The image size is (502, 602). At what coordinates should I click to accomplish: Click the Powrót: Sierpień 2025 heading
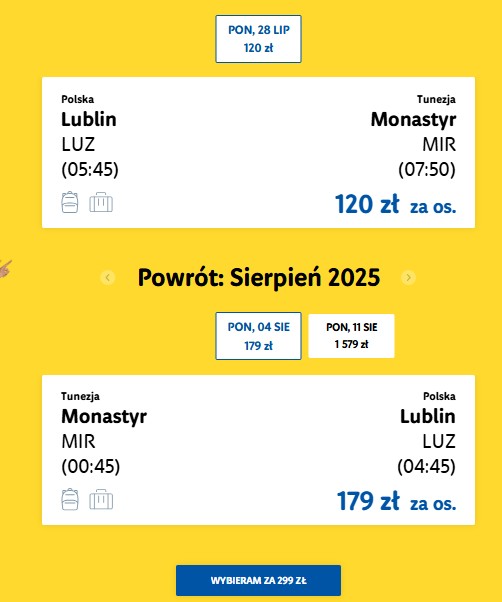point(259,277)
